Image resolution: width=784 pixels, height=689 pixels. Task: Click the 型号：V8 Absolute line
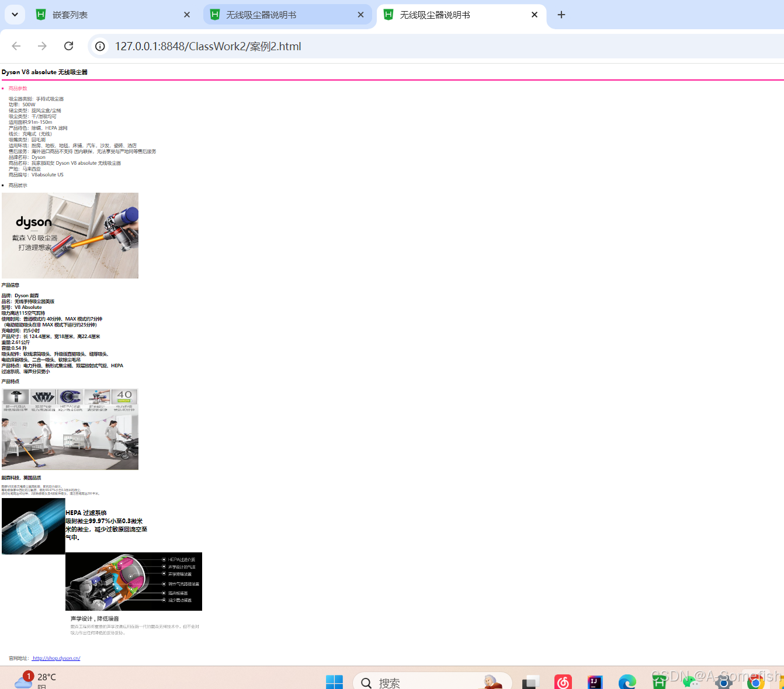[x=22, y=307]
